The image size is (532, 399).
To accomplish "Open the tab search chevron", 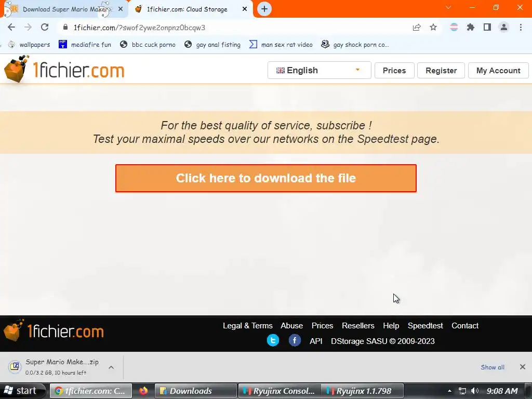I will tap(448, 7).
